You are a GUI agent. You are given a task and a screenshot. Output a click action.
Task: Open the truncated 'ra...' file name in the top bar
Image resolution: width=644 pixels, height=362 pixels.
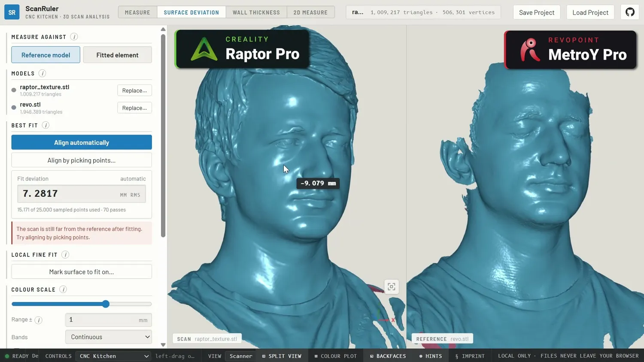coord(358,12)
